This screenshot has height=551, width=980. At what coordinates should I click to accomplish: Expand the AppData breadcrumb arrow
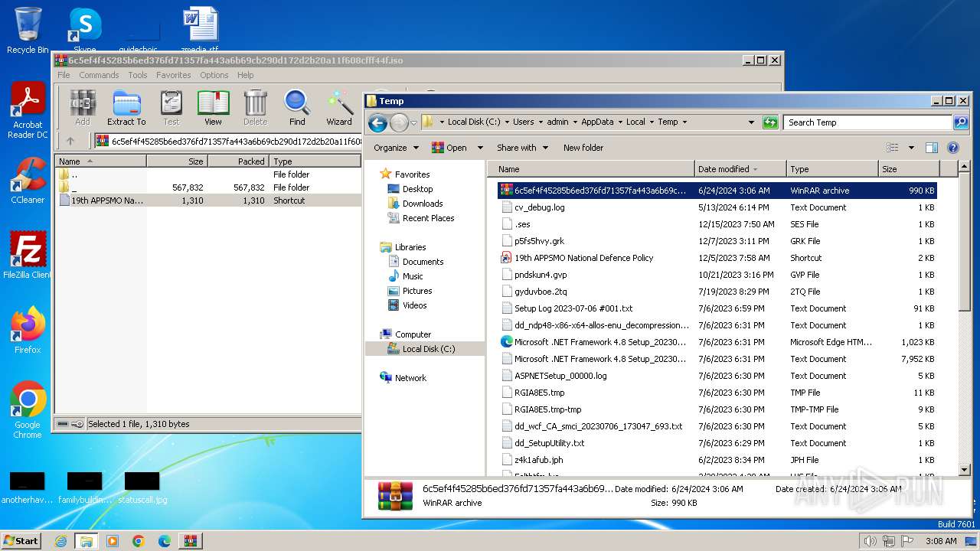pos(620,122)
